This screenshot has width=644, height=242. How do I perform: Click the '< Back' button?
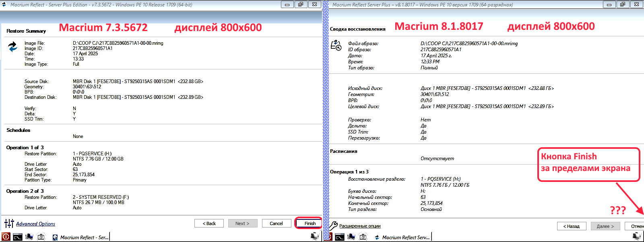coord(209,223)
